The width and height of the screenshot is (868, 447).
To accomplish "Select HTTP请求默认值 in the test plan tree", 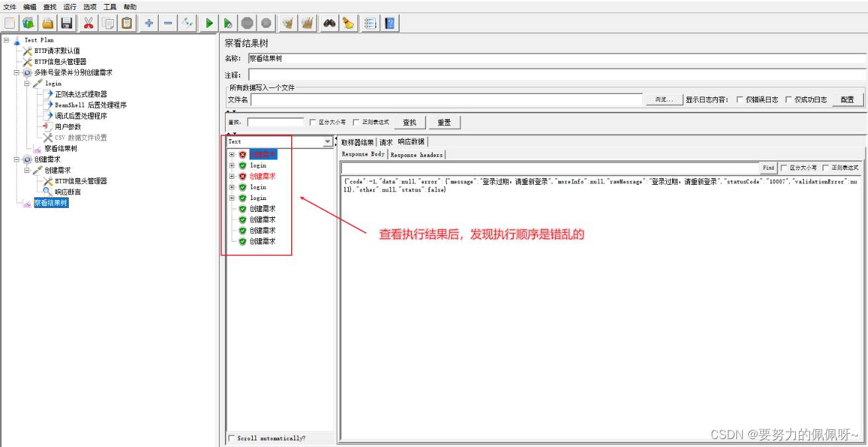I will (58, 51).
